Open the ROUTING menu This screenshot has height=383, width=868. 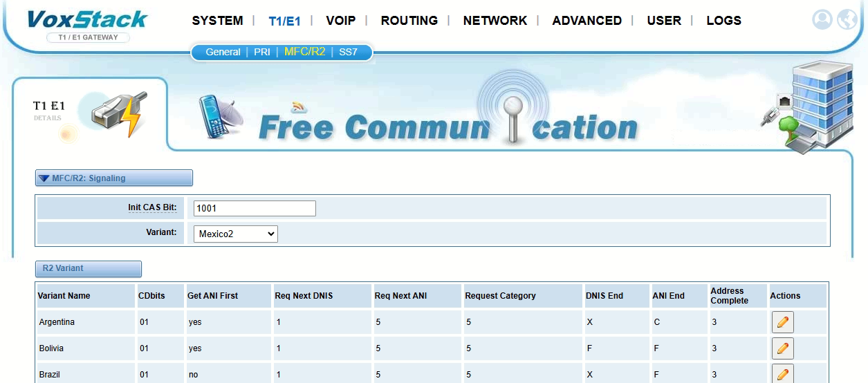coord(409,21)
